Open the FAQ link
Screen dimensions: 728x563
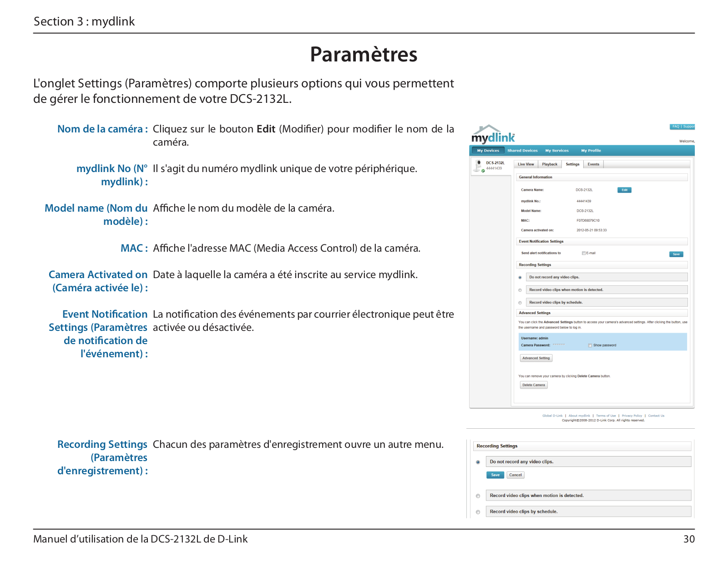676,127
